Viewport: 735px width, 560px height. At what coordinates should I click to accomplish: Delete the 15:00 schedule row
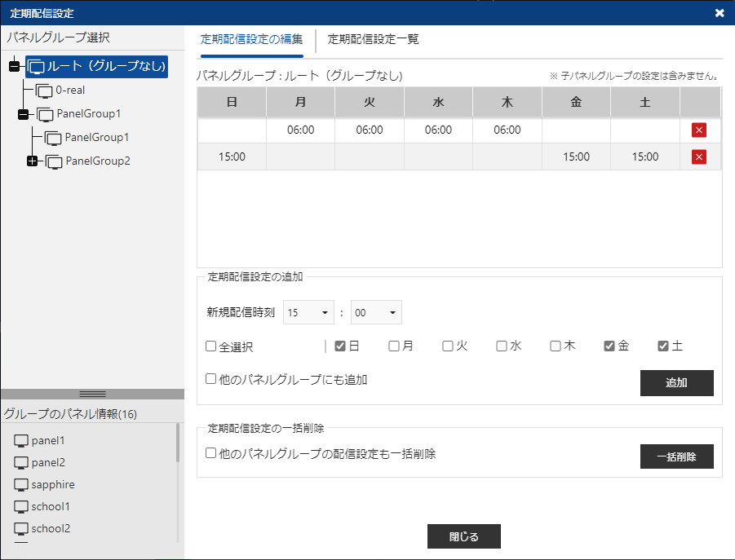tap(699, 157)
